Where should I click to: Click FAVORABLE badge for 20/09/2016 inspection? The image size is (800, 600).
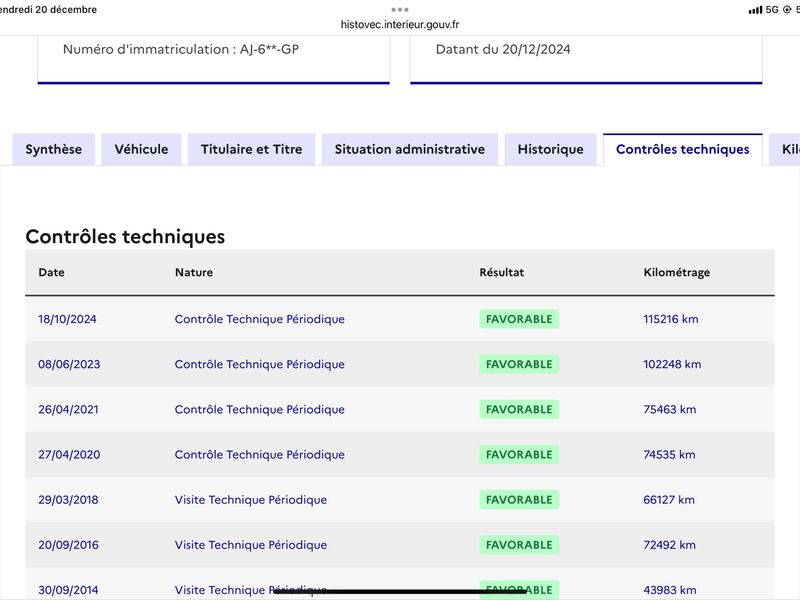(519, 545)
